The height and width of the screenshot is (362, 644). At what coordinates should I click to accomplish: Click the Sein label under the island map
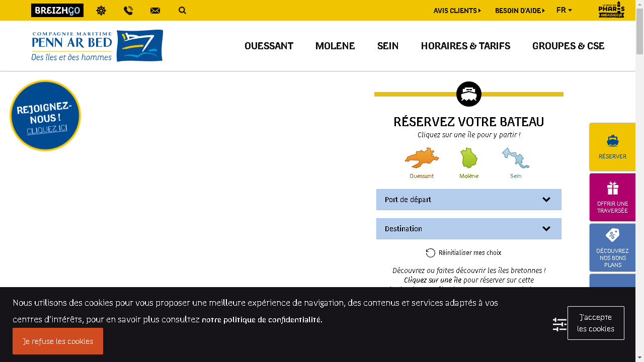tap(516, 176)
